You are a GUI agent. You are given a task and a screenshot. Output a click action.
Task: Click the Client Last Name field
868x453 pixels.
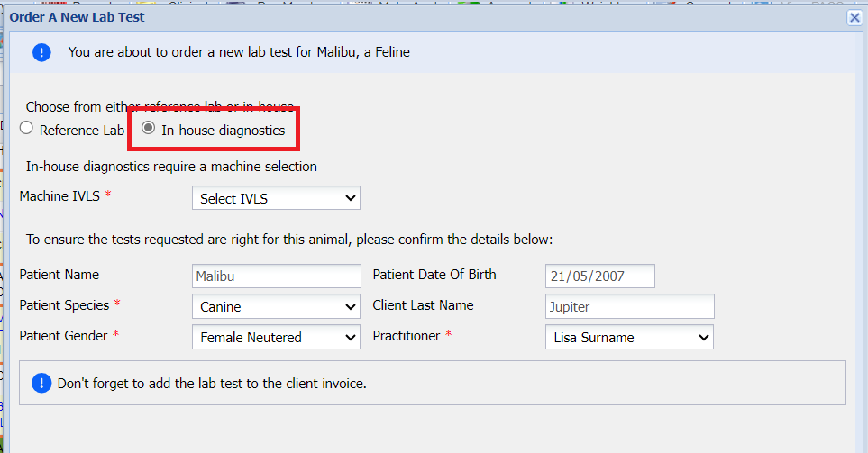629,307
